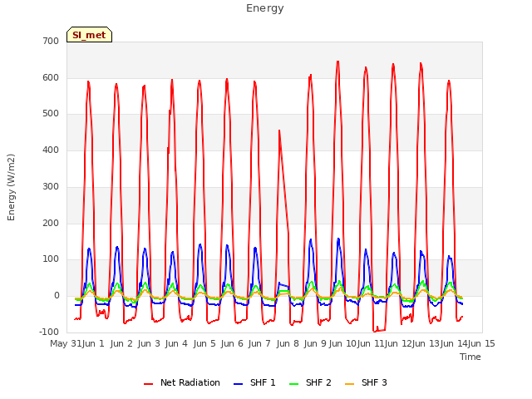532x399 pixels.
Task: Click the Time x-axis label
Action: point(470,357)
